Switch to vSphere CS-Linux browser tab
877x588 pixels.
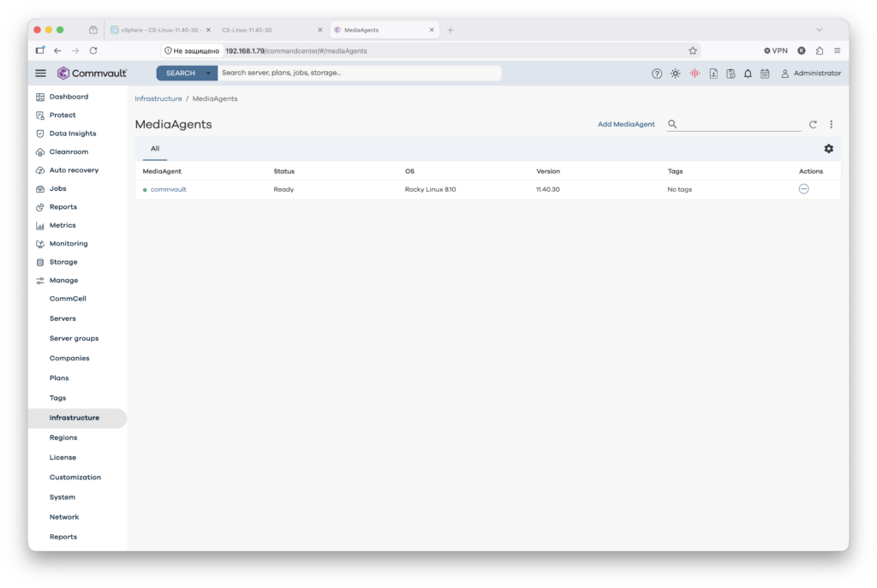pyautogui.click(x=160, y=30)
